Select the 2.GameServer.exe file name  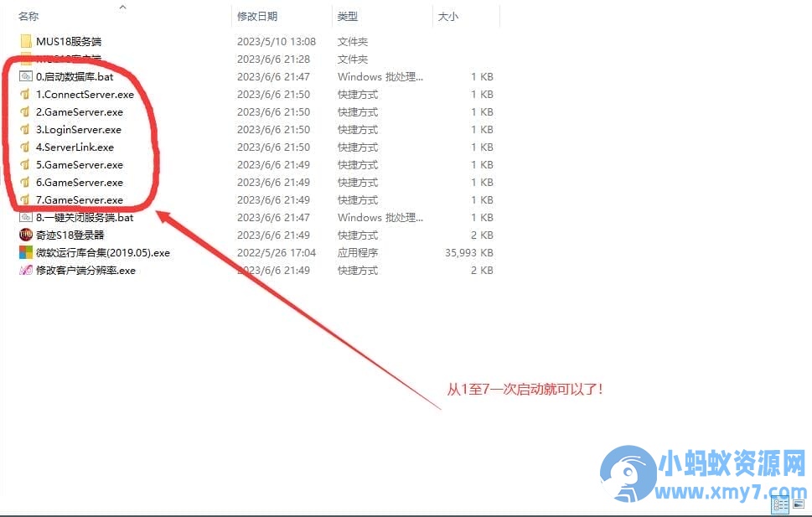[80, 112]
